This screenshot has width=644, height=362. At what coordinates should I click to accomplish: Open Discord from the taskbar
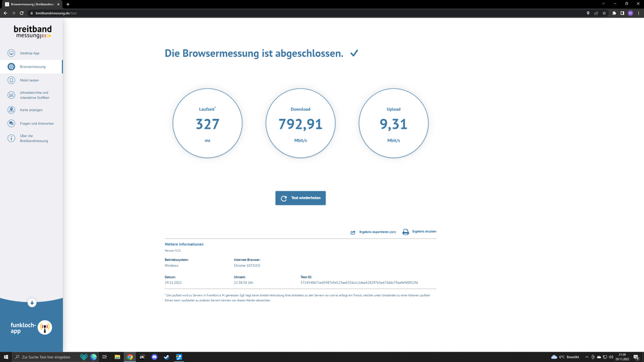(x=154, y=357)
